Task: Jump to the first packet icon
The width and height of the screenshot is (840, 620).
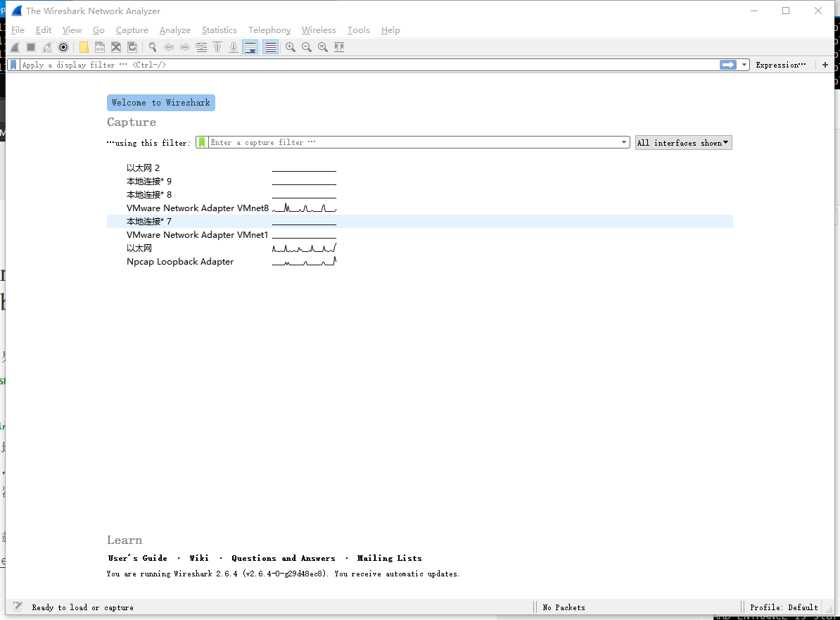Action: click(x=217, y=47)
